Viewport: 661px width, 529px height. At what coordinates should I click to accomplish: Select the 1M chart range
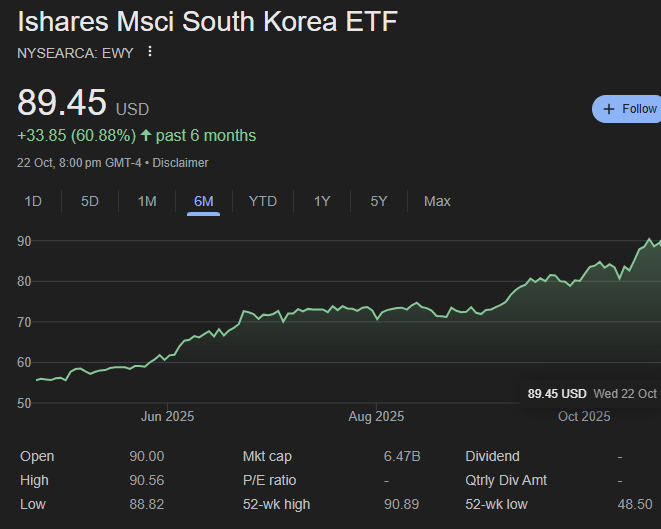click(147, 201)
